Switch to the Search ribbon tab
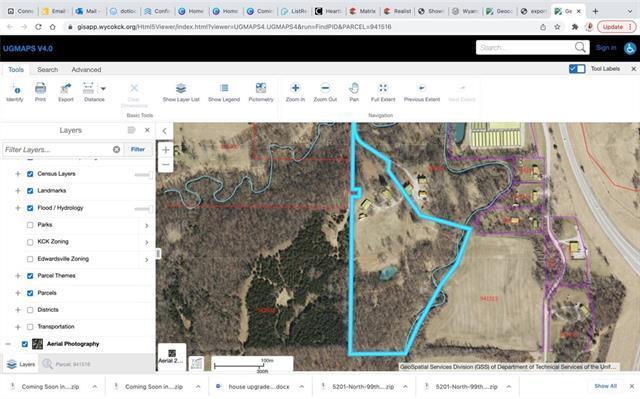This screenshot has height=399, width=640. pyautogui.click(x=47, y=69)
